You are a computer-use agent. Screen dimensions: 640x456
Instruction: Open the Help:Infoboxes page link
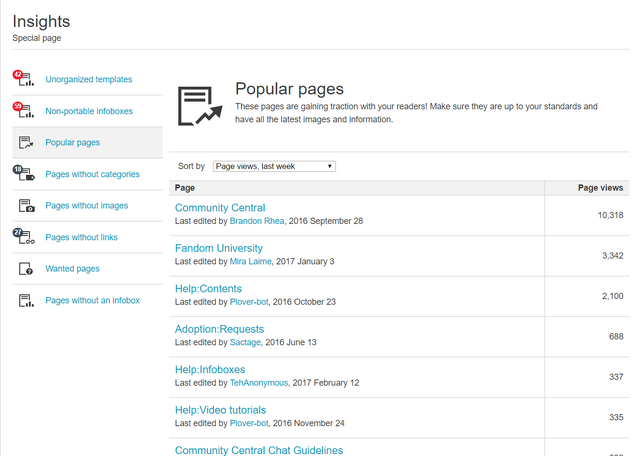(210, 369)
